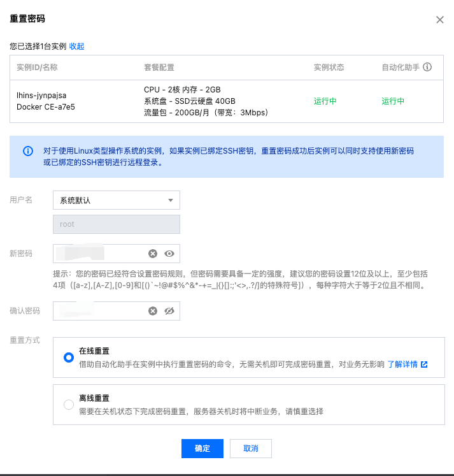
Task: Toggle visibility of the 确认密码 field
Action: click(169, 311)
